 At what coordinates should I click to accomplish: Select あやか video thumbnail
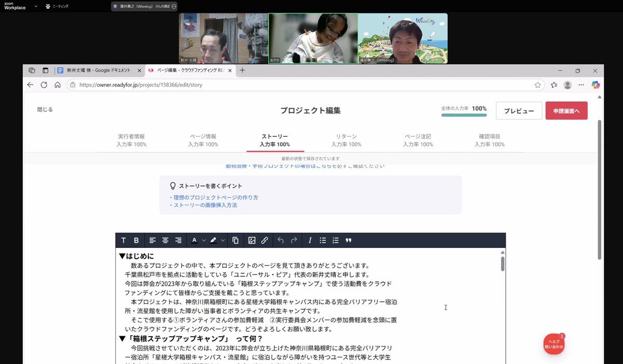pos(313,38)
